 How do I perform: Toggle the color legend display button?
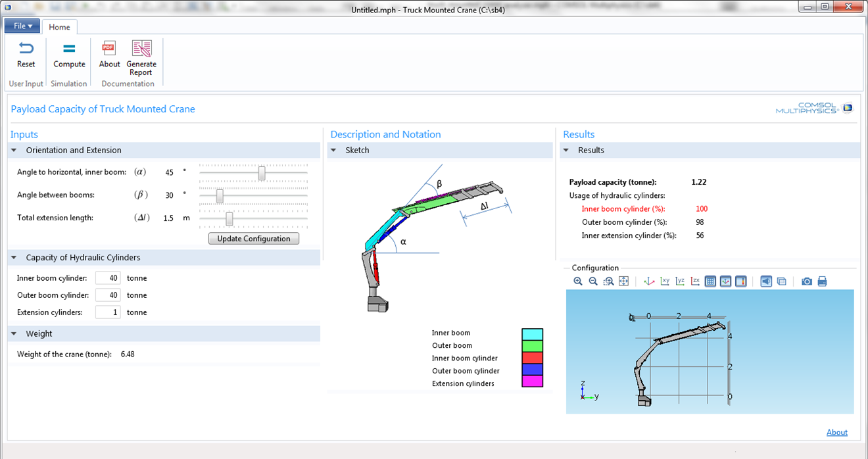coord(741,281)
